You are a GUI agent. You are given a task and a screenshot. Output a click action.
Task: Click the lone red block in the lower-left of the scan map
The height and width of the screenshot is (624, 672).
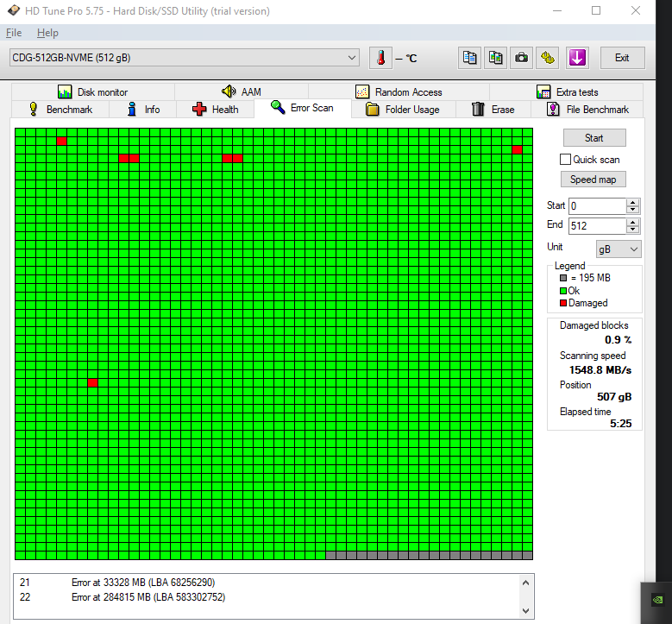pyautogui.click(x=92, y=383)
